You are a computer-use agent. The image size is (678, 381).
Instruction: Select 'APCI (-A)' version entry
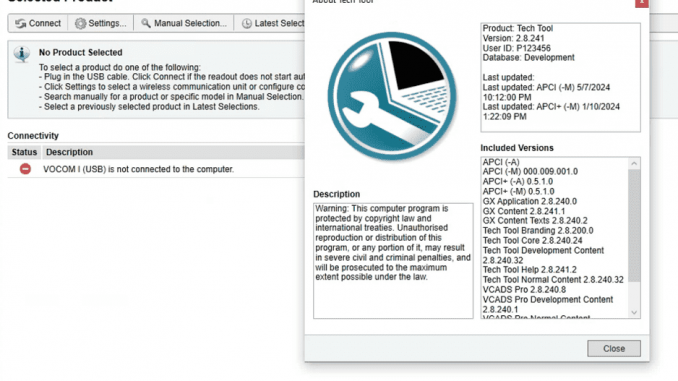501,162
